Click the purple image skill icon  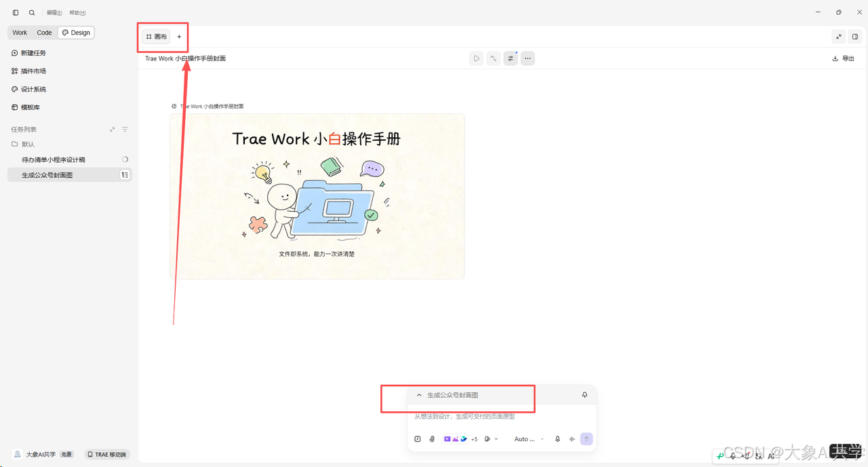pyautogui.click(x=455, y=439)
